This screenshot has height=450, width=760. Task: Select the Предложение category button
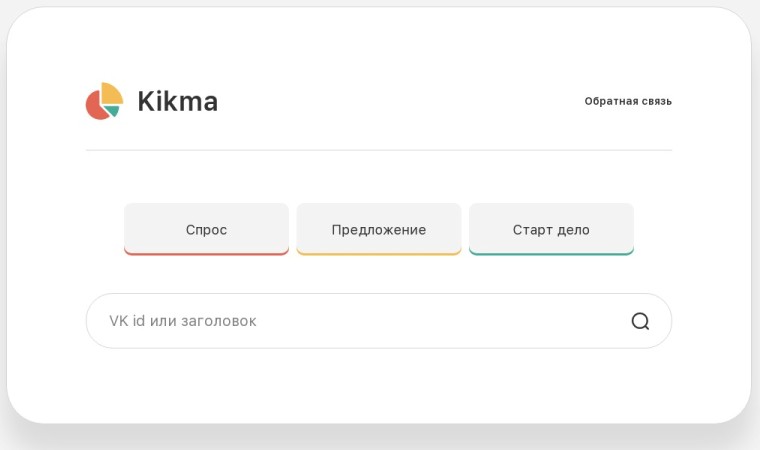tap(379, 229)
